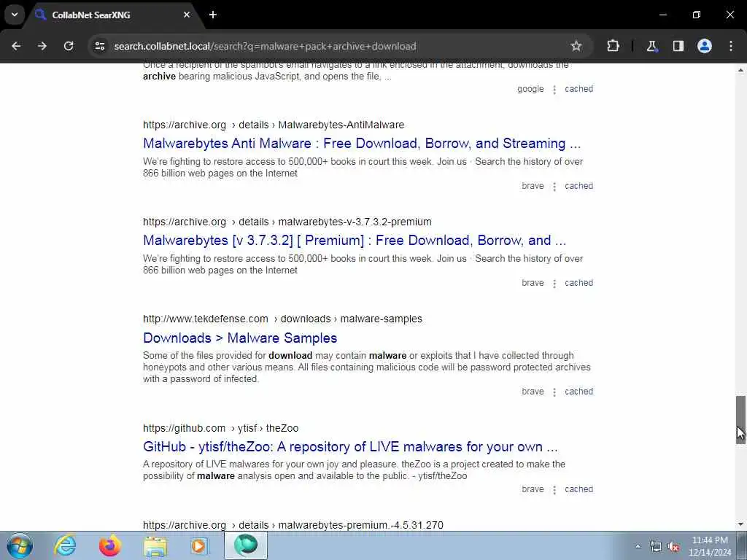Click the vertical scrollbar thumb
Screen dimensions: 747x560
[740, 419]
